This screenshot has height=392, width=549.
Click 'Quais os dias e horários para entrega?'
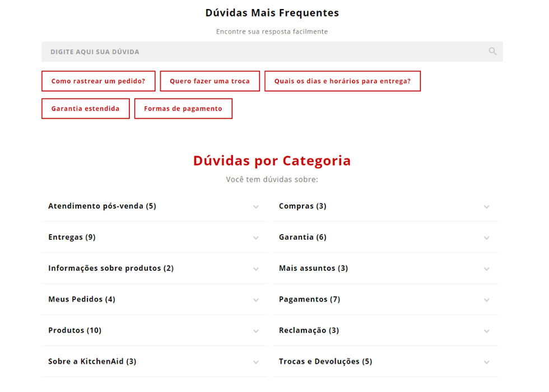pyautogui.click(x=342, y=81)
